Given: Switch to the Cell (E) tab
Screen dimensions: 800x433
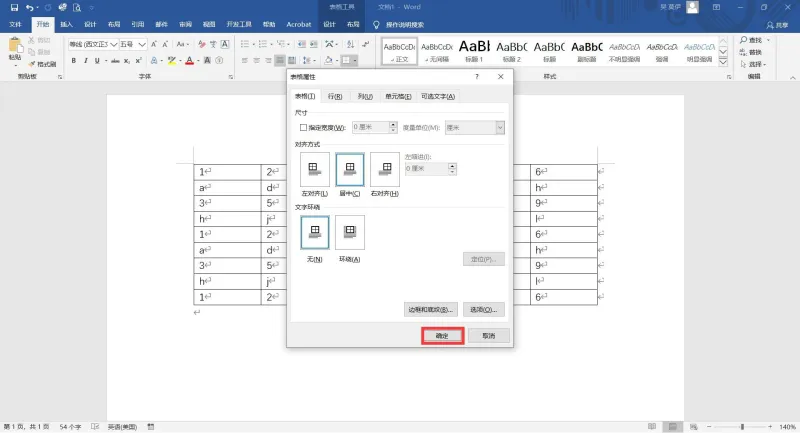Looking at the screenshot, I should click(398, 96).
